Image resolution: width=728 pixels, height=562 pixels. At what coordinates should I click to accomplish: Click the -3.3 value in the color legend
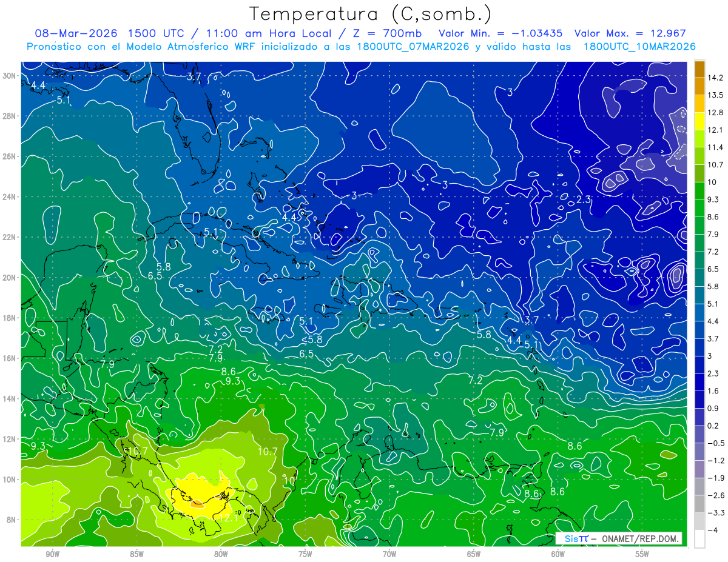tap(716, 513)
